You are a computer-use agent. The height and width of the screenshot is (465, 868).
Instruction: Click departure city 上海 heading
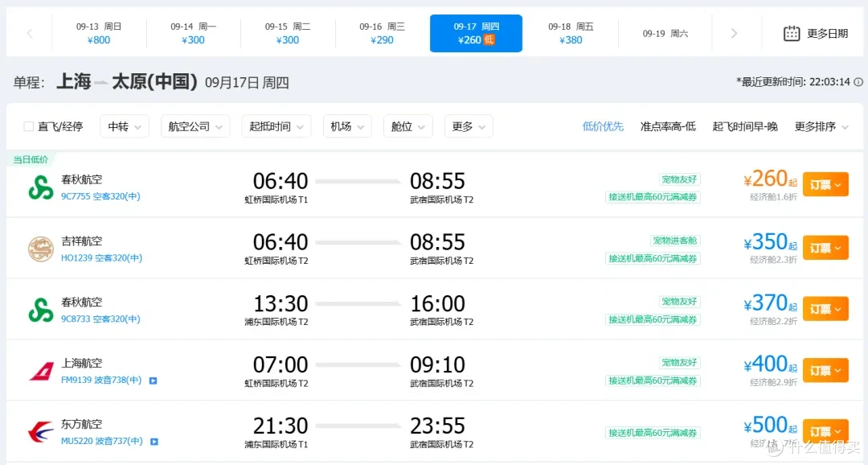(74, 82)
